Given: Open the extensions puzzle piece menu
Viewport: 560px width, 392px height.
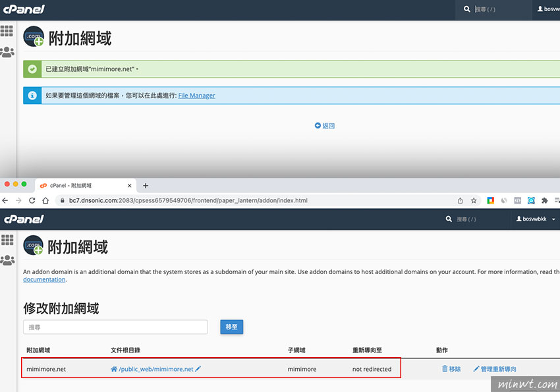Looking at the screenshot, I should (x=545, y=201).
